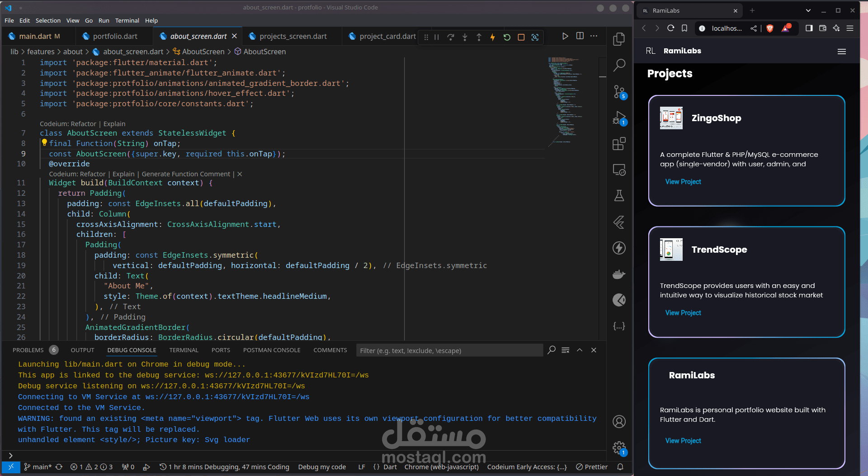Open the TERMINAL panel tab
The width and height of the screenshot is (868, 476).
pyautogui.click(x=184, y=350)
